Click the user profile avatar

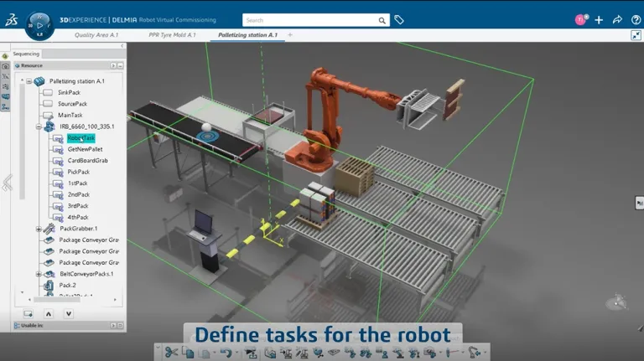point(579,20)
